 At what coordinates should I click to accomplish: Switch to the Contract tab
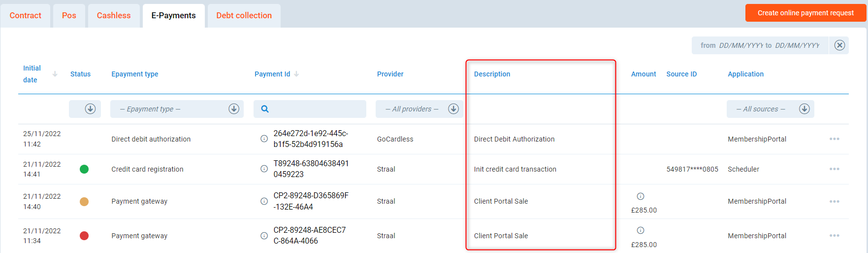tap(25, 15)
